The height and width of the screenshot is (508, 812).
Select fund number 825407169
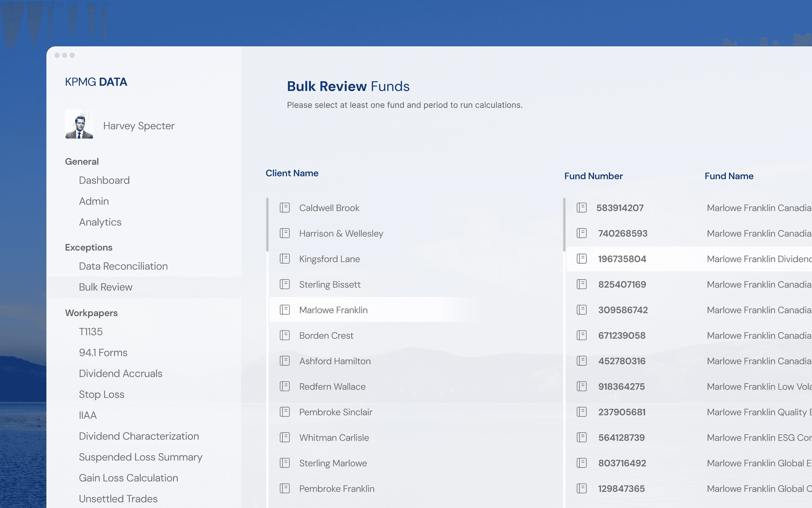622,284
